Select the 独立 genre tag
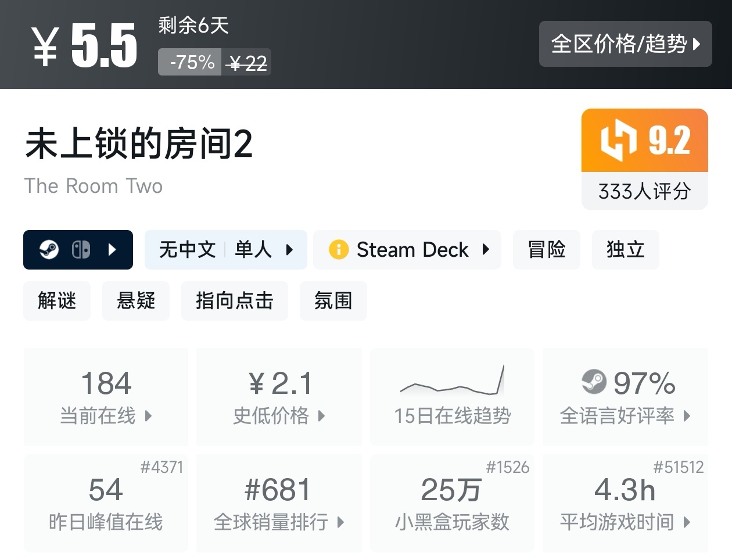Screen dimensions: 732x560 [625, 250]
